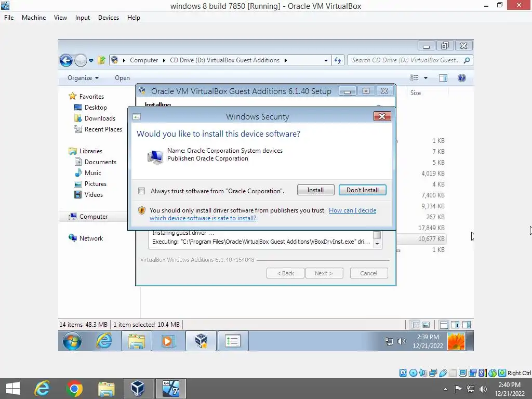Viewport: 532px width, 399px height.
Task: Click the guest Start orb button
Action: tap(72, 341)
